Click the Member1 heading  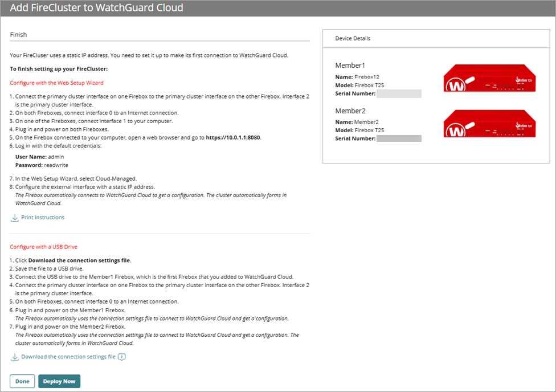tap(350, 66)
